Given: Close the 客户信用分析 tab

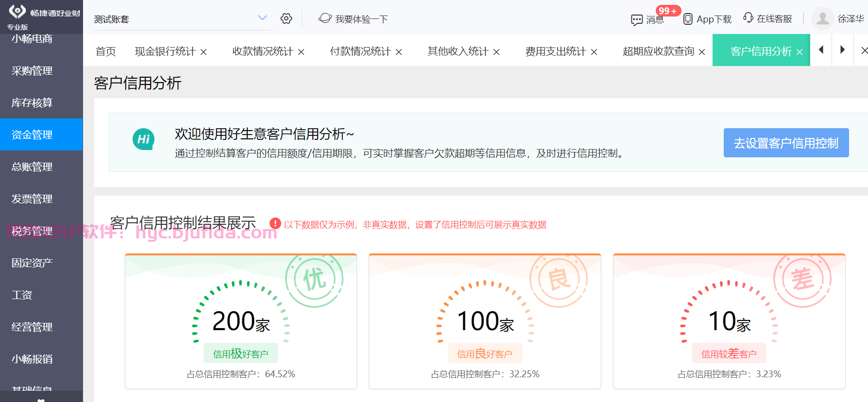Looking at the screenshot, I should [800, 52].
